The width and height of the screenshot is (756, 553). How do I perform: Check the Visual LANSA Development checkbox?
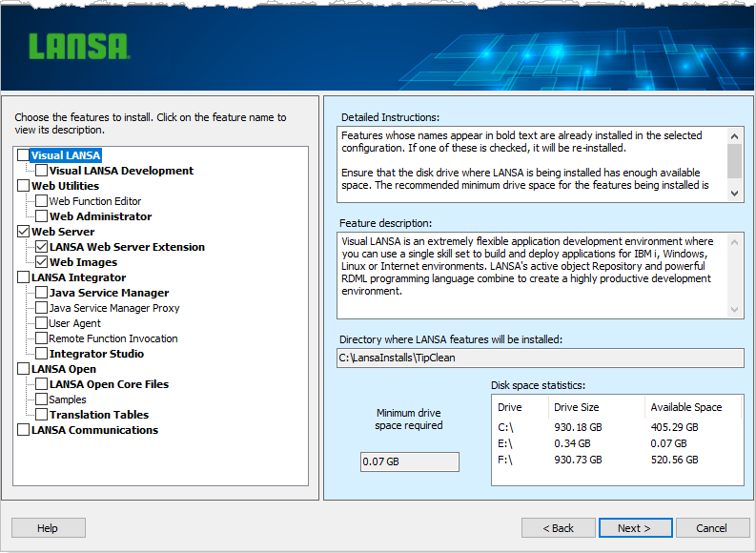coord(41,171)
